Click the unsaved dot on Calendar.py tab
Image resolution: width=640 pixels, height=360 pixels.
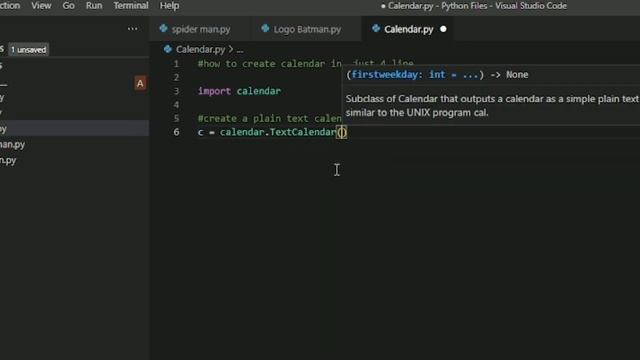click(443, 29)
